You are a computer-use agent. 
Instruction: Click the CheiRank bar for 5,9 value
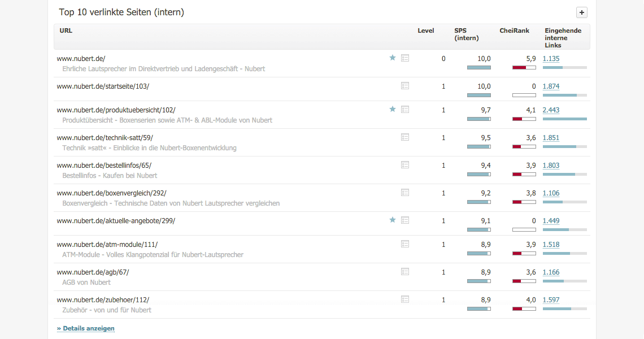524,68
